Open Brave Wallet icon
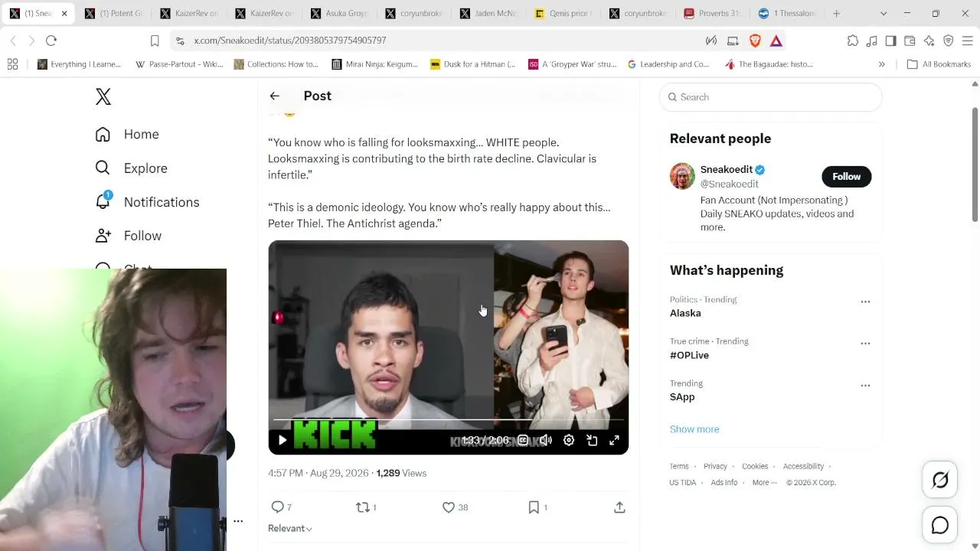This screenshot has width=980, height=551. (x=910, y=41)
